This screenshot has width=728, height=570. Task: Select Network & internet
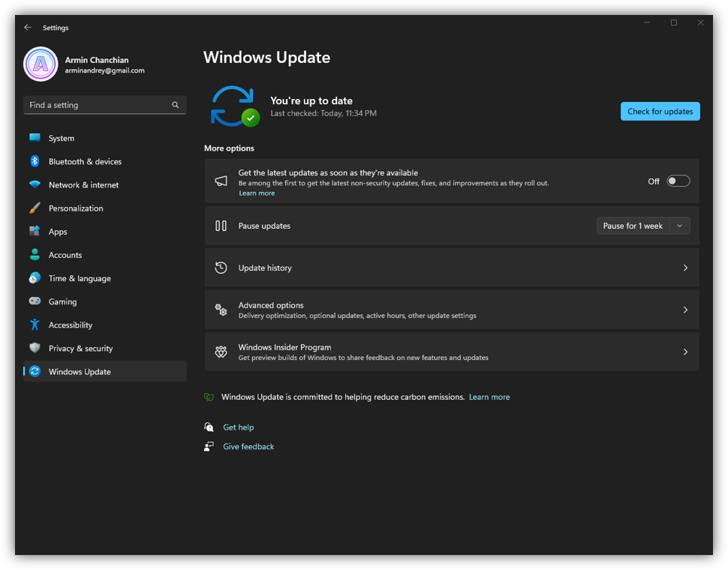click(105, 184)
